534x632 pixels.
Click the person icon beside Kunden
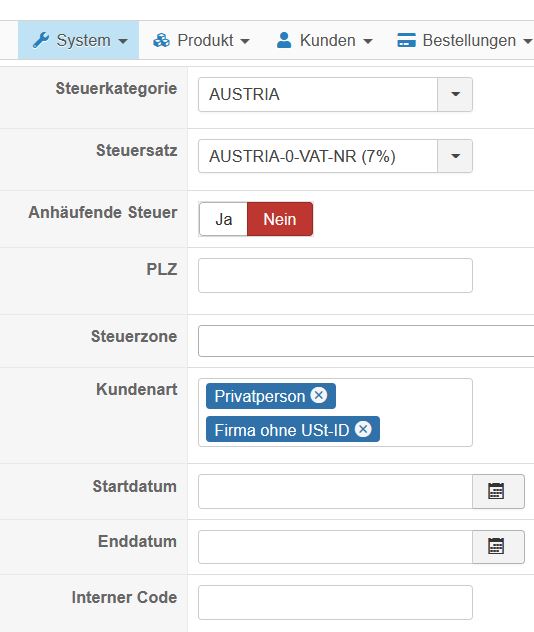[x=284, y=40]
